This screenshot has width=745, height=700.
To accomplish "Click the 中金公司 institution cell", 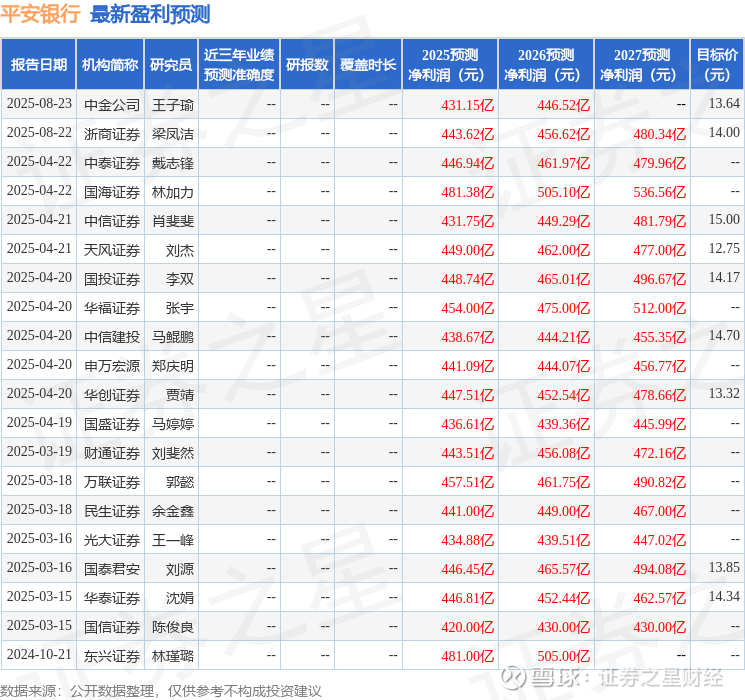I will click(x=112, y=105).
